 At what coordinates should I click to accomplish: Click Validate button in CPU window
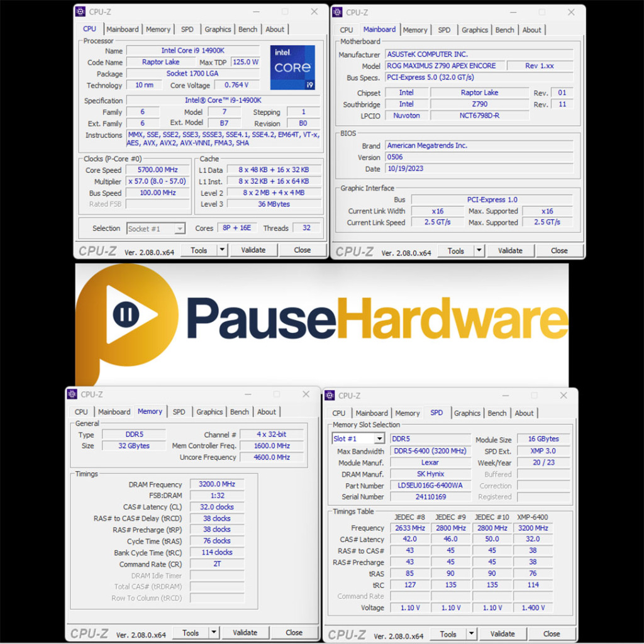253,250
